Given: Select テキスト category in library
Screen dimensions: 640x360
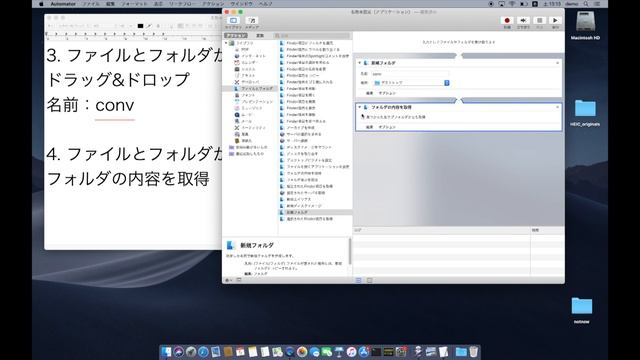Looking at the screenshot, I should click(248, 76).
